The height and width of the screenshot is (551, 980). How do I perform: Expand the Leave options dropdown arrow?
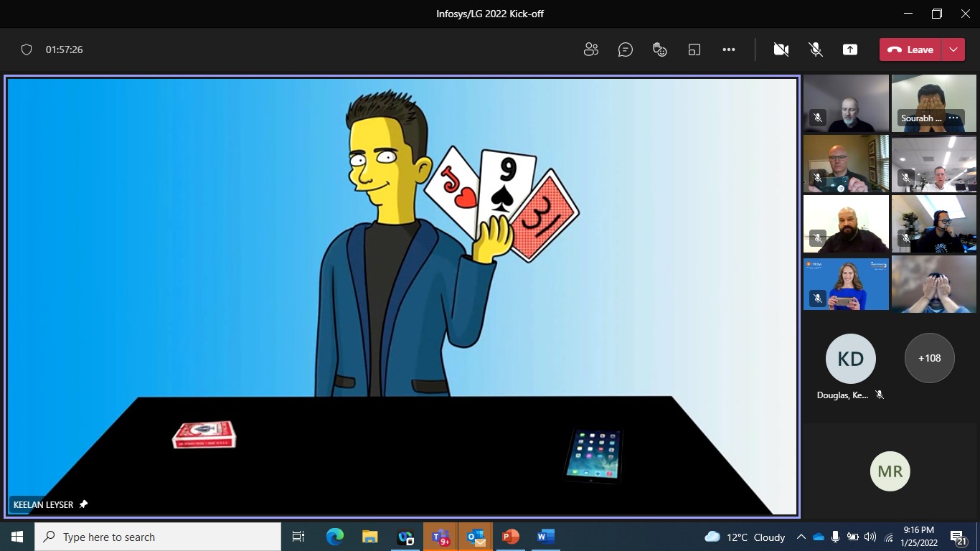953,50
